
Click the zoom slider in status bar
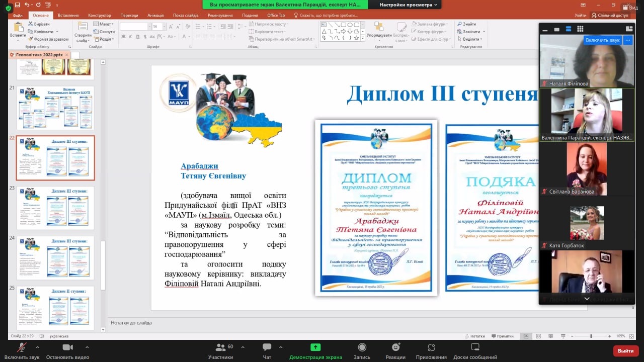(591, 336)
